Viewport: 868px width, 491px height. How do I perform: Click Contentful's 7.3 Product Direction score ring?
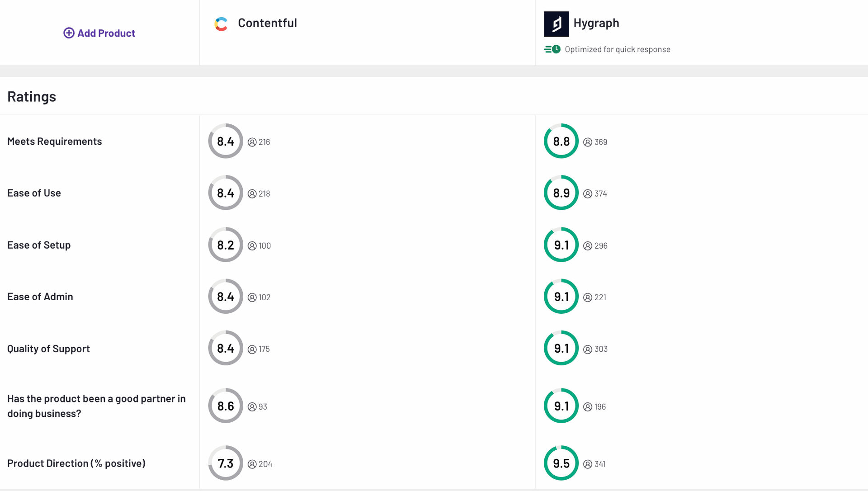coord(226,463)
